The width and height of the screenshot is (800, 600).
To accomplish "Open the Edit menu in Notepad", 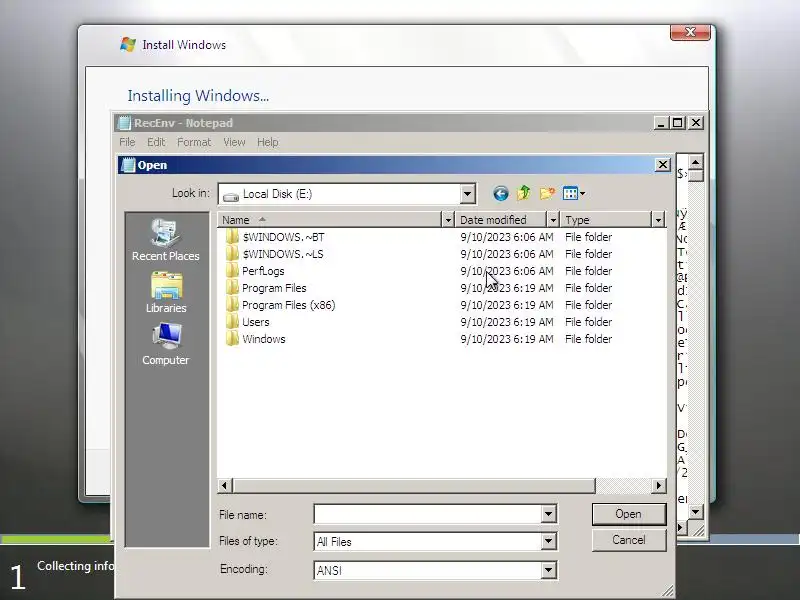I will coord(156,142).
